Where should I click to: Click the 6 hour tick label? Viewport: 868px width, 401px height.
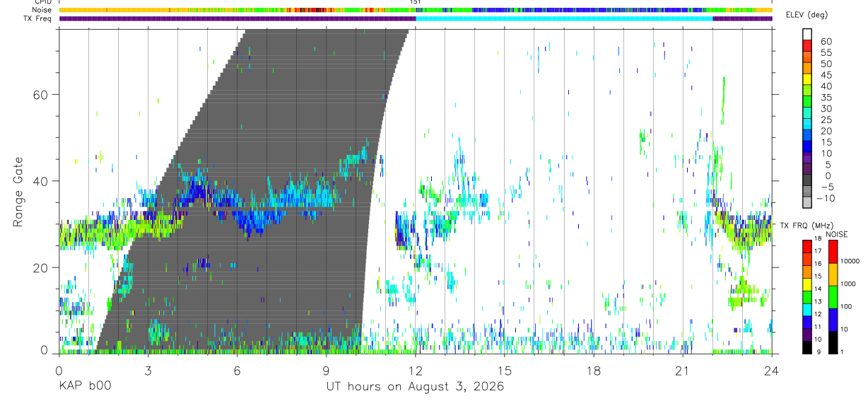pyautogui.click(x=237, y=370)
